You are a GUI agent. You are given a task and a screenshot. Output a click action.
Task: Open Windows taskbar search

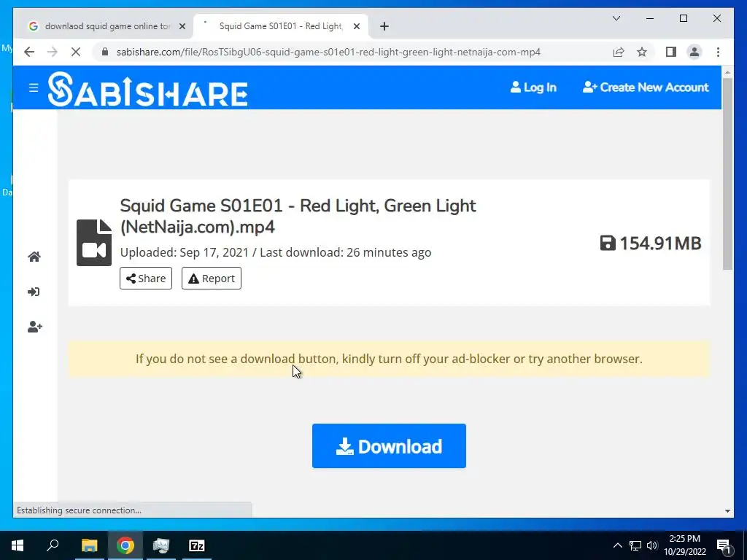click(x=53, y=545)
